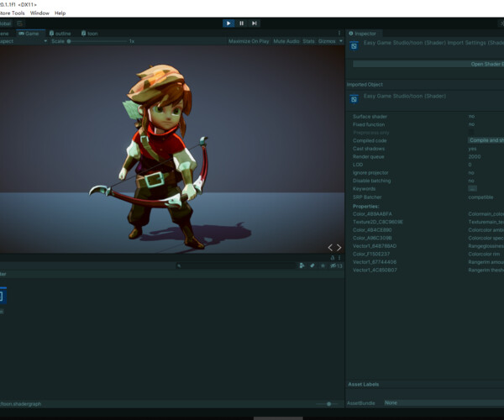Open the Game view three-dot options menu
504x420 pixels.
pyautogui.click(x=339, y=33)
